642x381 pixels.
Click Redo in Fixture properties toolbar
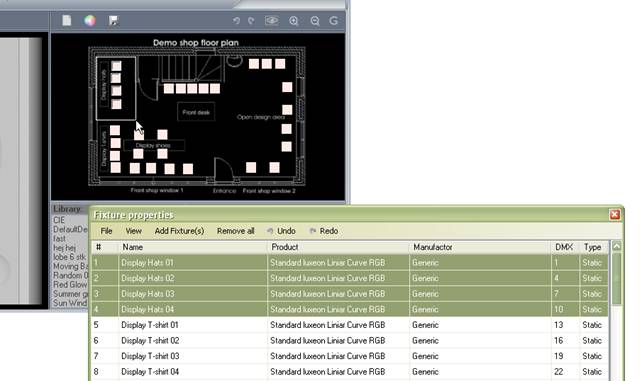(324, 231)
